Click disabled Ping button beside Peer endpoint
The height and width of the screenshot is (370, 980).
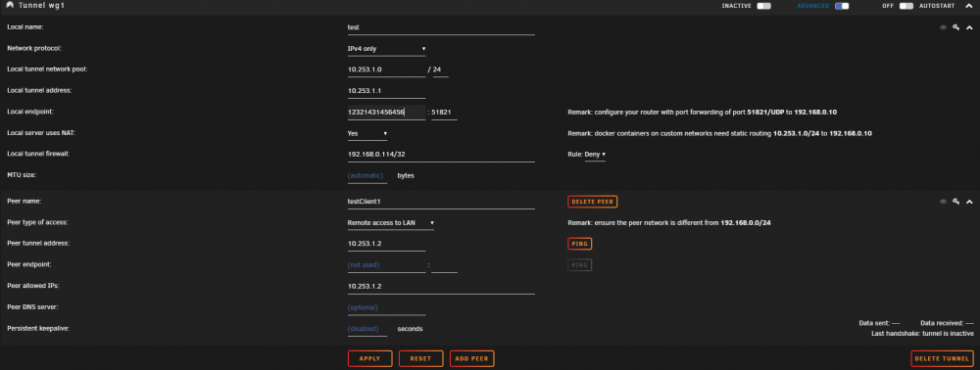tap(580, 265)
